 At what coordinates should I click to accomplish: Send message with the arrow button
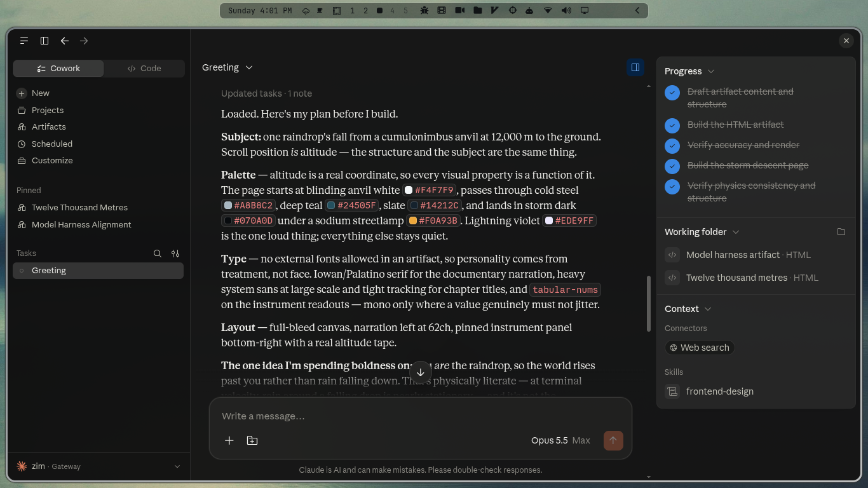[613, 440]
